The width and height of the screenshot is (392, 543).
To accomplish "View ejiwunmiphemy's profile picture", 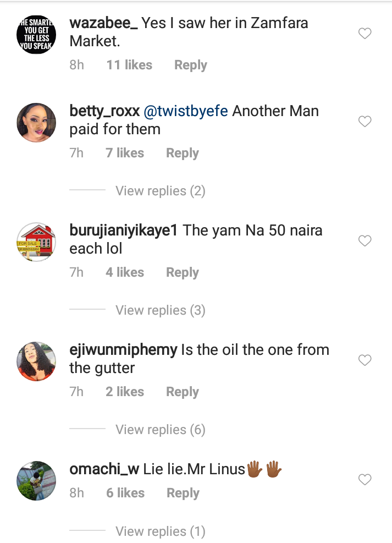I will pyautogui.click(x=36, y=361).
